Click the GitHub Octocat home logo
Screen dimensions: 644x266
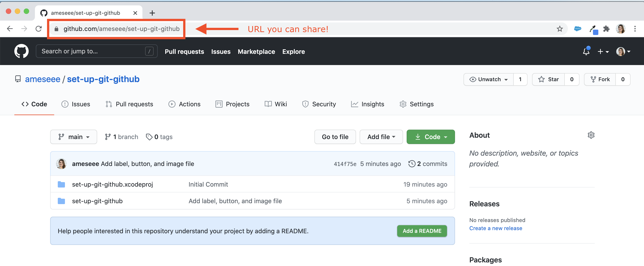pyautogui.click(x=21, y=51)
